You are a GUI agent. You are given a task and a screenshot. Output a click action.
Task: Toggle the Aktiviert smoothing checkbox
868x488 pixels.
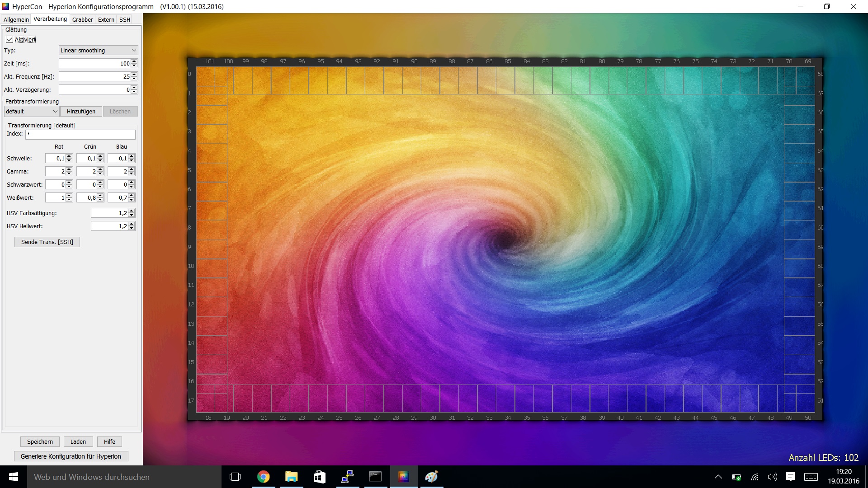[9, 39]
